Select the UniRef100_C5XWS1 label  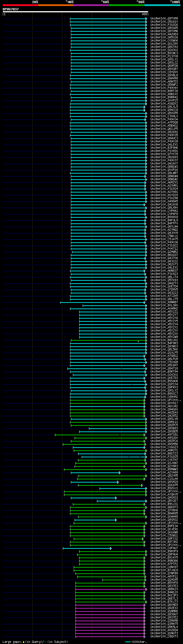[x=164, y=536]
